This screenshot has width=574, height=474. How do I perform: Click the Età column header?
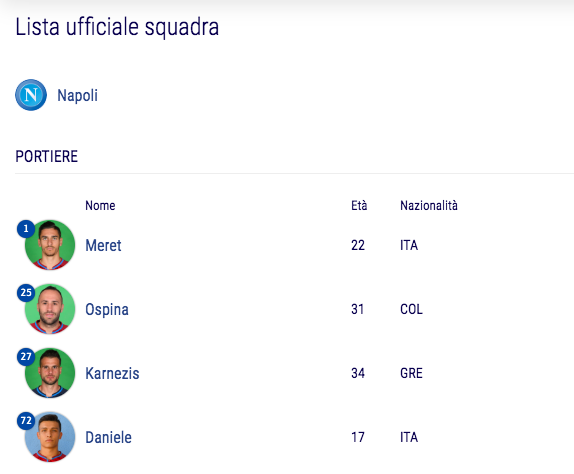(359, 205)
